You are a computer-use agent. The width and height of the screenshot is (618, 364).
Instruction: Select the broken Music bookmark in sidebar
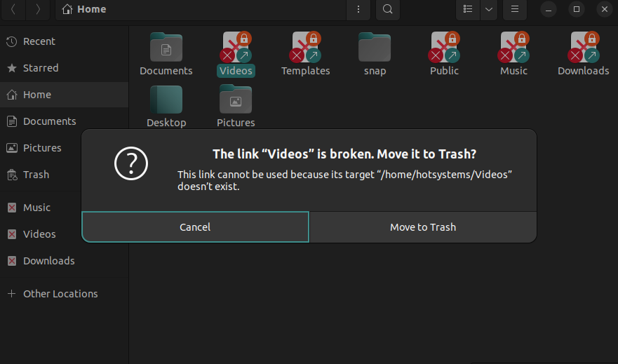click(41, 208)
